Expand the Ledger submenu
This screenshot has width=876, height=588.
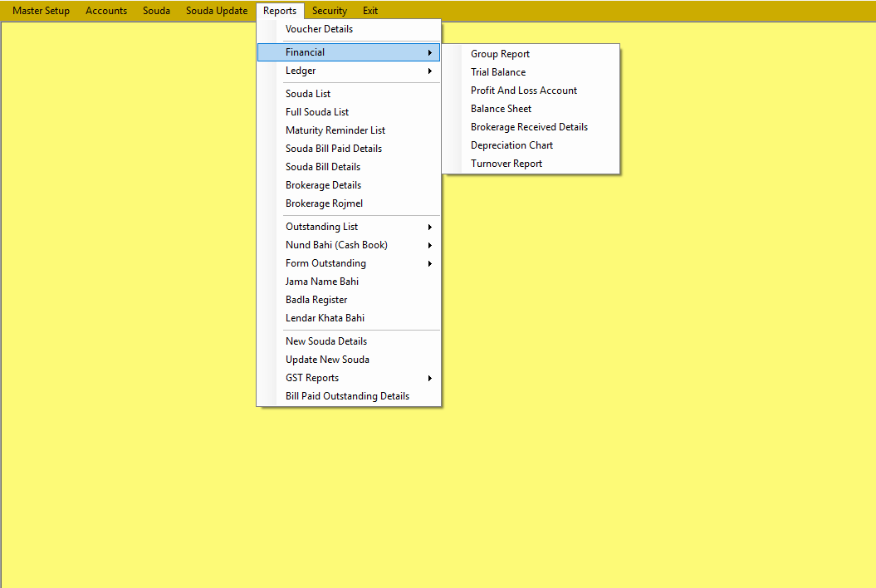coord(349,71)
